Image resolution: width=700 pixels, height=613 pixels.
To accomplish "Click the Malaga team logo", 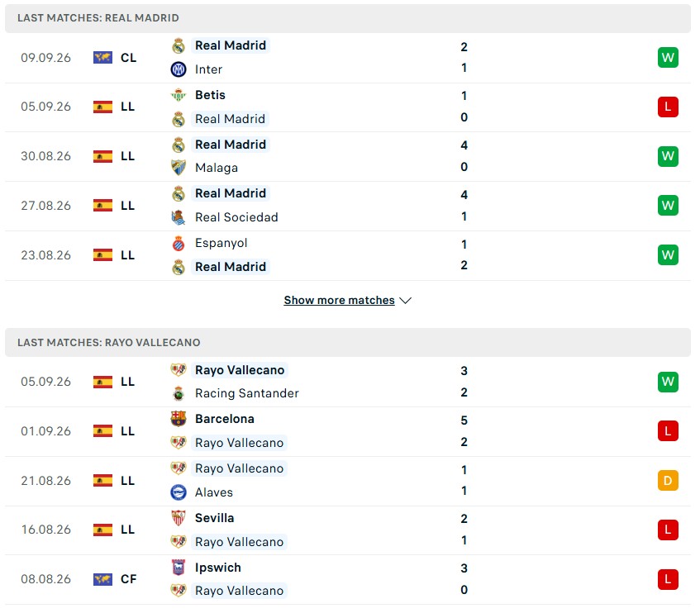I will coord(179,168).
